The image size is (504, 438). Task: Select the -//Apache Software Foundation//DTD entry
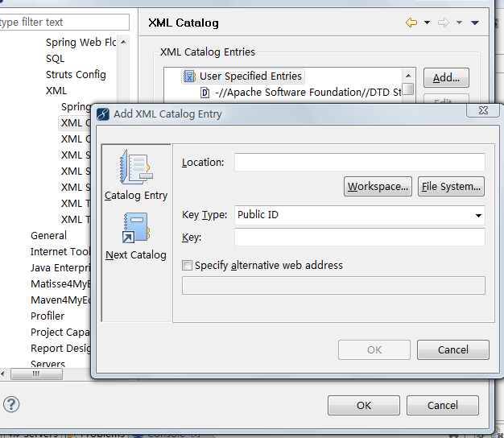click(x=308, y=93)
